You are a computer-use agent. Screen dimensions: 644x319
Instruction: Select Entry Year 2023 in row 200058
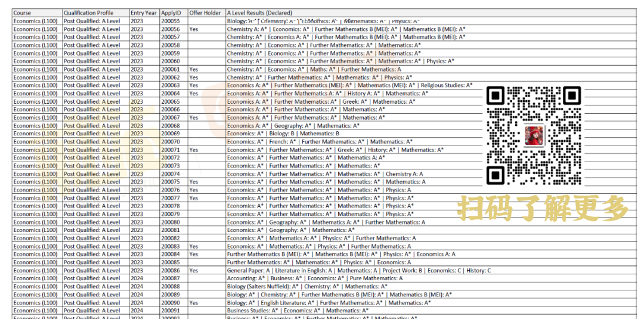144,45
